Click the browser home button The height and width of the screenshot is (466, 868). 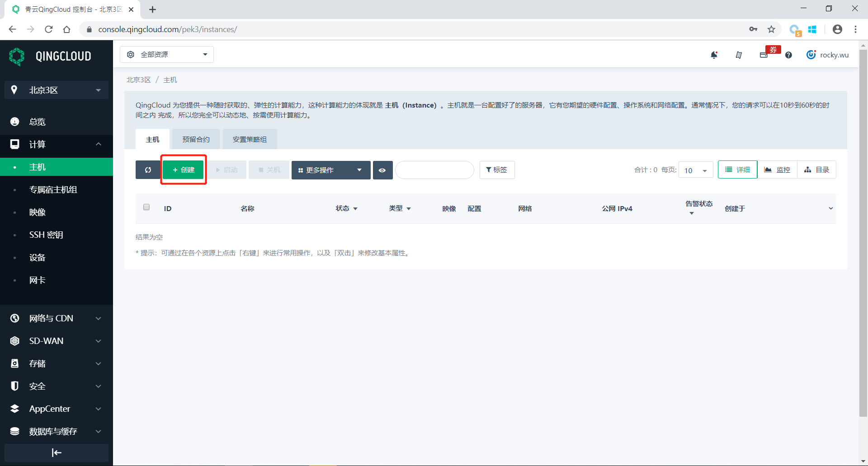click(66, 29)
